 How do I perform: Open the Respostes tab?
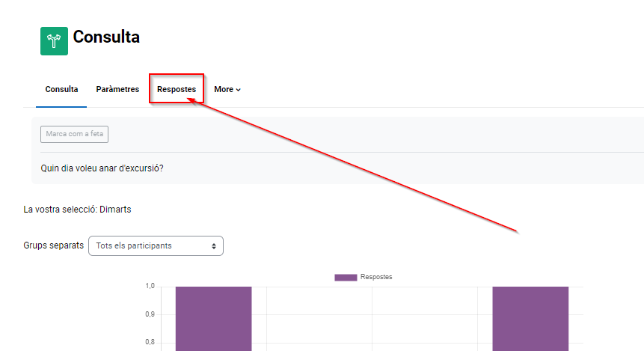[x=177, y=89]
